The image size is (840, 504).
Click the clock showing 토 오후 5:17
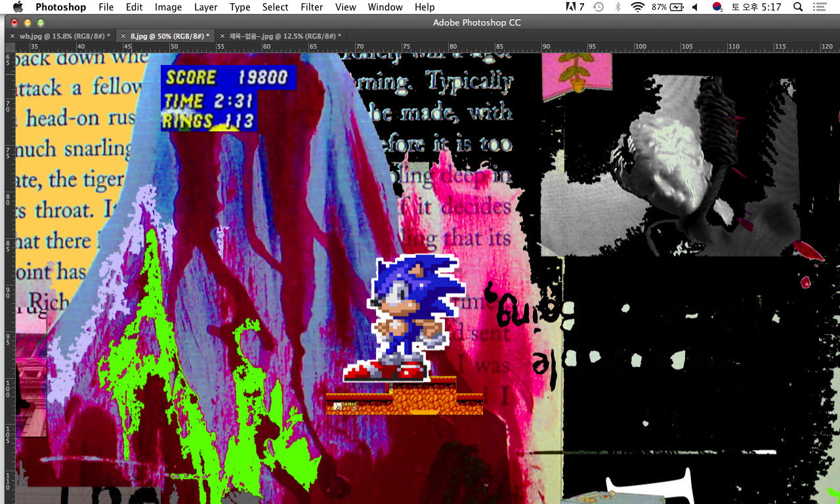click(756, 7)
